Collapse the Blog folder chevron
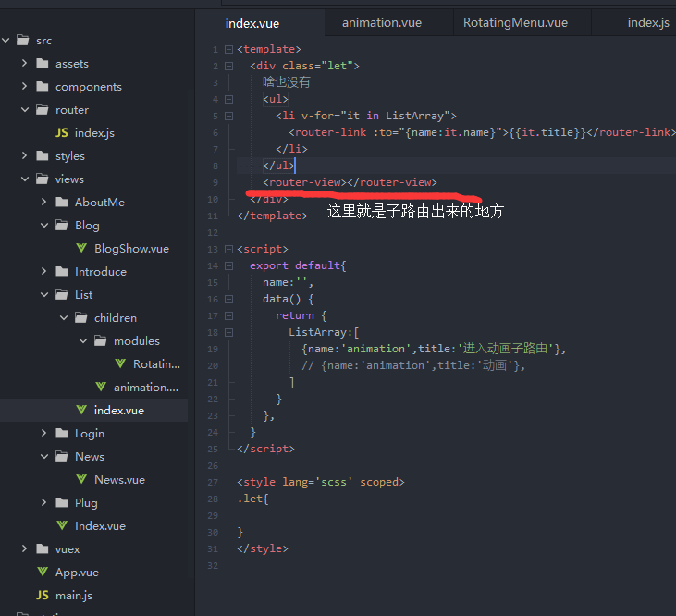 click(x=44, y=226)
